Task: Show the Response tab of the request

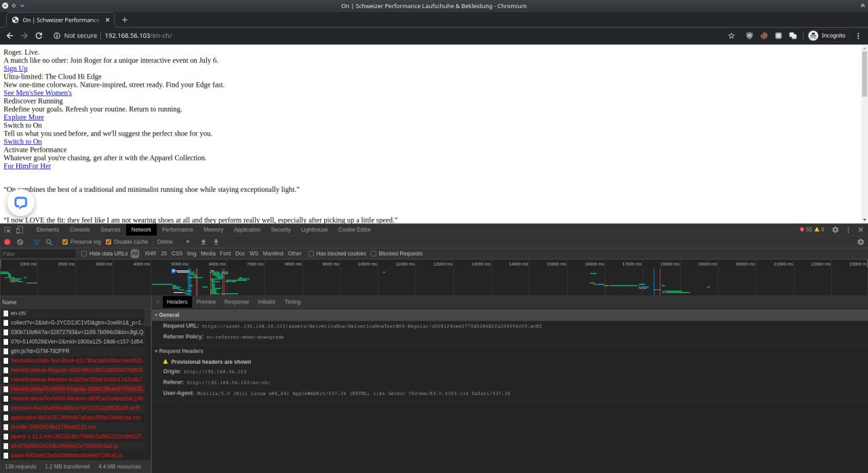Action: 237,302
